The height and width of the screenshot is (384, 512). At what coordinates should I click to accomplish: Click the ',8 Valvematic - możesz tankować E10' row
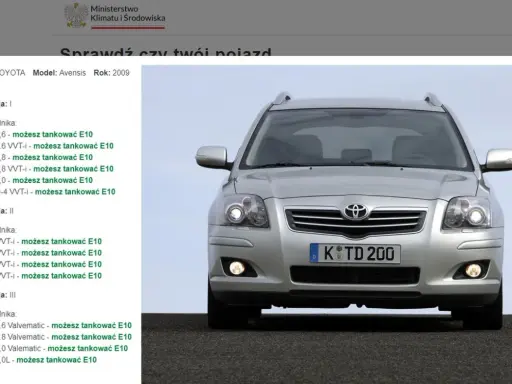pos(66,337)
